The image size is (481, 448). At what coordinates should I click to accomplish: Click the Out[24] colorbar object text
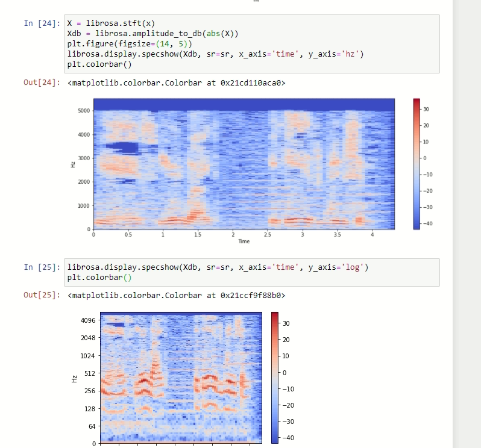coord(177,83)
